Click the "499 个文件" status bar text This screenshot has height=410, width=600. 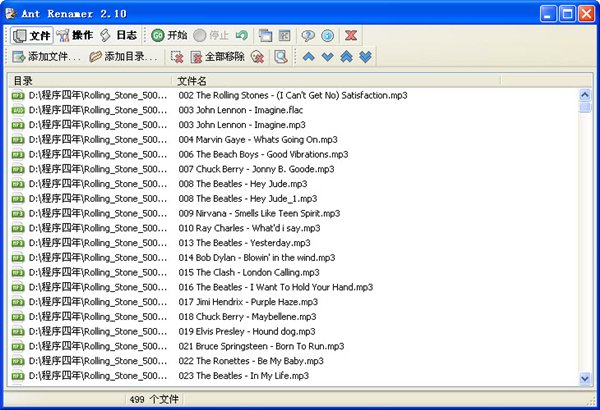154,400
